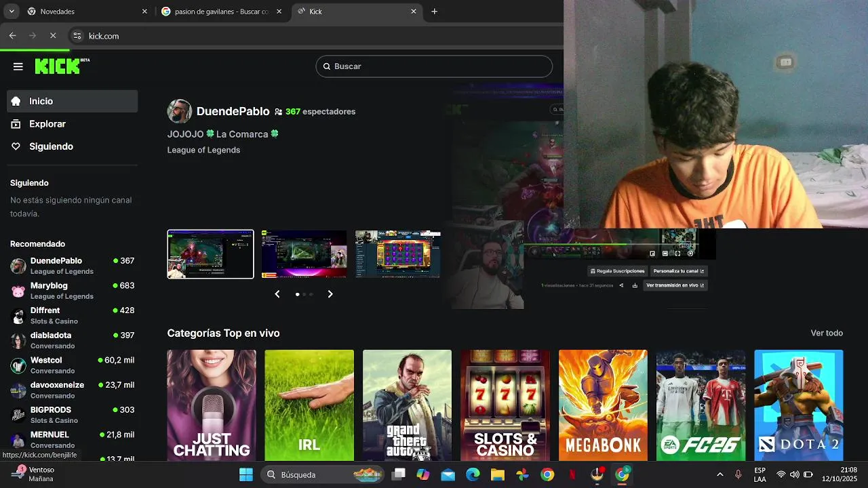Click Regala Suscripciones button in preview
This screenshot has height=488, width=868.
617,271
